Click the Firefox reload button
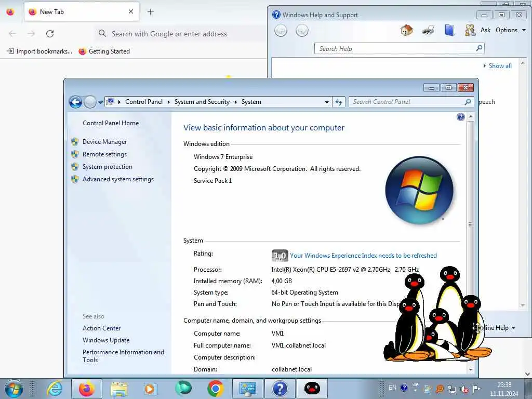This screenshot has height=399, width=532. 50,34
